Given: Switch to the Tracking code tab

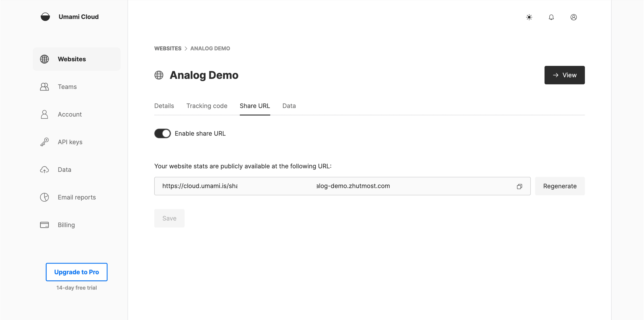Looking at the screenshot, I should point(207,106).
